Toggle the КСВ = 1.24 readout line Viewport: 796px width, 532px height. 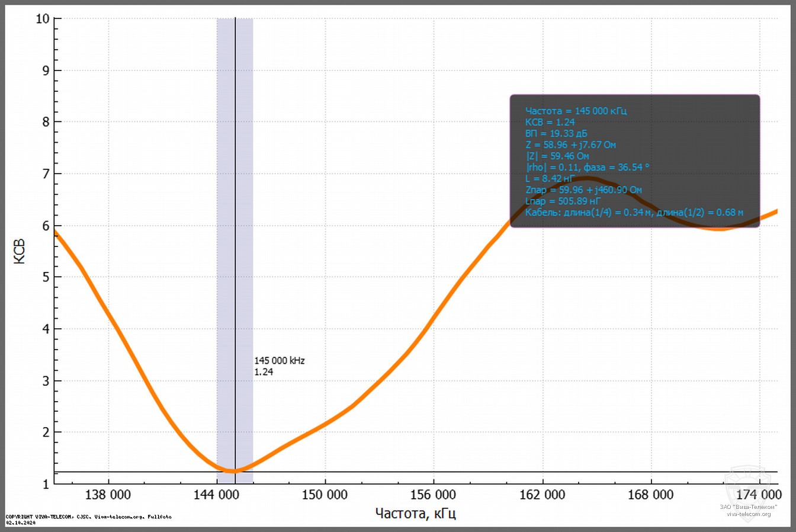click(550, 121)
